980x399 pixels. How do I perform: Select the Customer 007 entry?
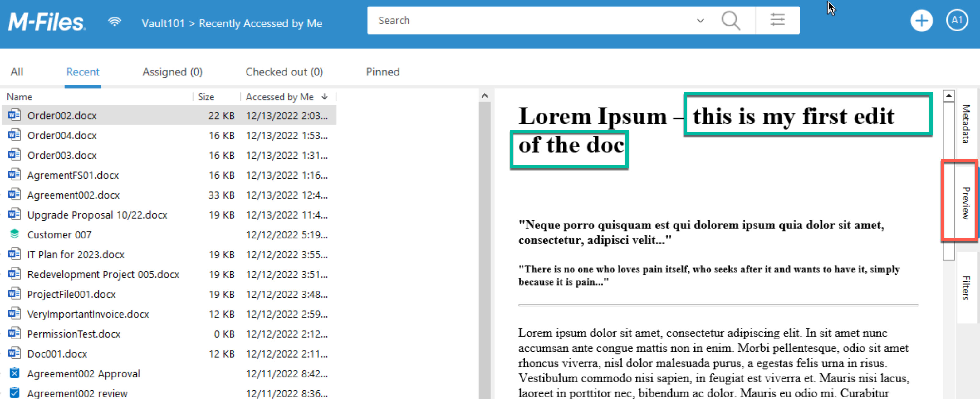pyautogui.click(x=59, y=234)
